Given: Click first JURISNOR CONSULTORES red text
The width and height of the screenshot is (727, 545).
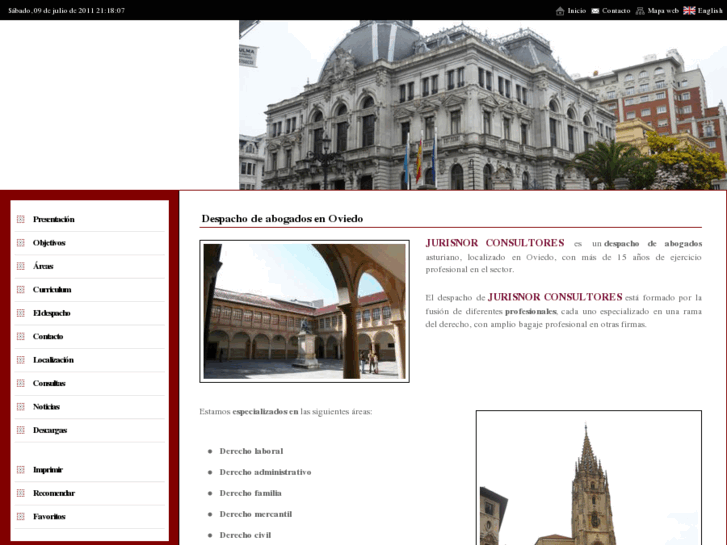Looking at the screenshot, I should (x=495, y=243).
